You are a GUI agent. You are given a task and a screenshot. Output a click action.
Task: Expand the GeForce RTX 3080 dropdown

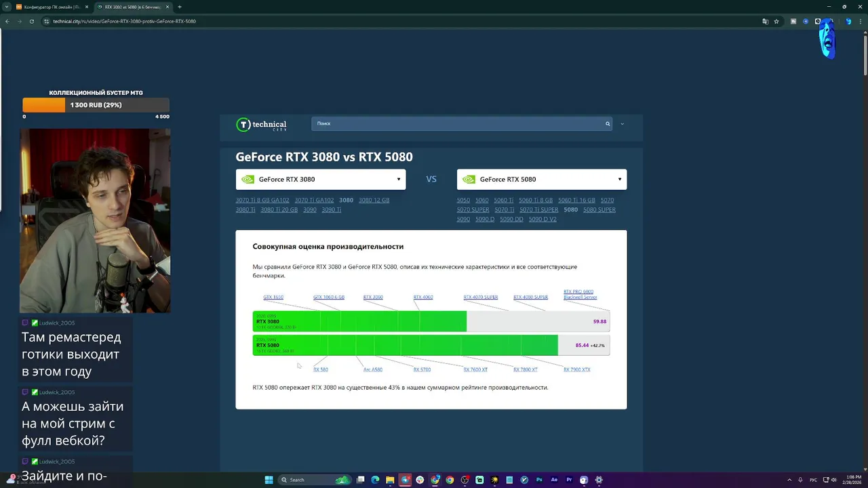399,180
